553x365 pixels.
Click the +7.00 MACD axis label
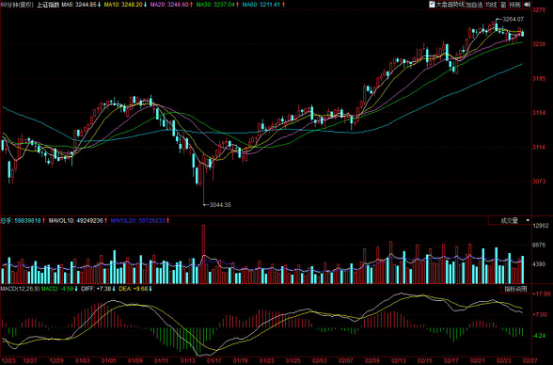click(540, 315)
